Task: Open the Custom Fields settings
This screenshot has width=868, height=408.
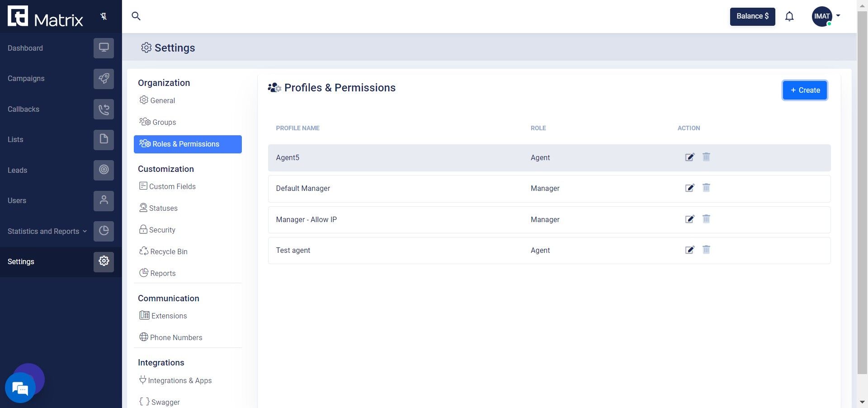Action: click(172, 186)
